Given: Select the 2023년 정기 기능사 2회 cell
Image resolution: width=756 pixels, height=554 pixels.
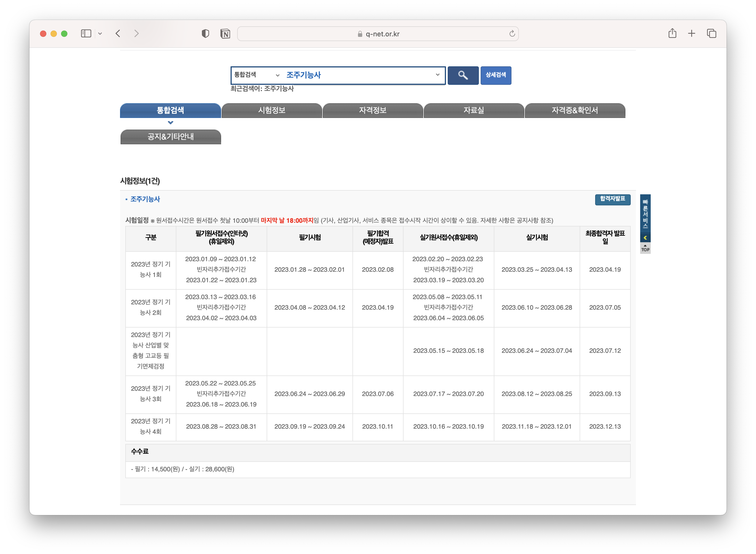Looking at the screenshot, I should click(x=151, y=308).
